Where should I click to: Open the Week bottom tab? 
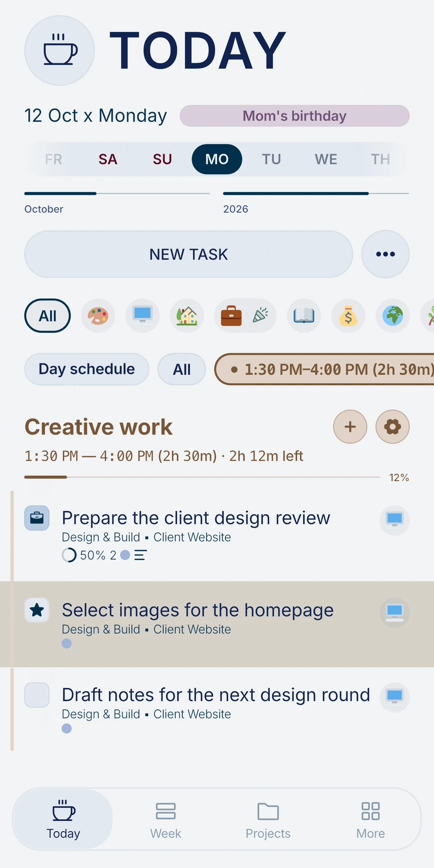click(165, 819)
